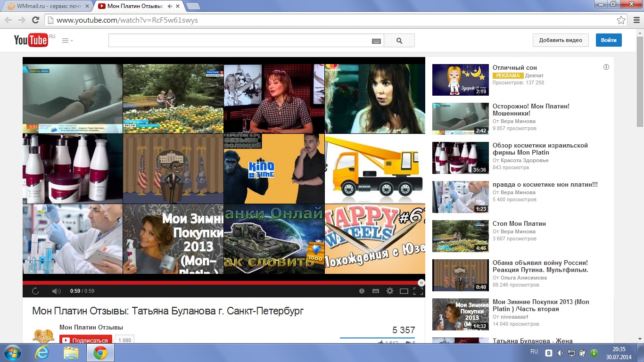Image resolution: width=644 pixels, height=362 pixels.
Task: Click the Ольга Анисимова channel name
Action: pos(524,278)
